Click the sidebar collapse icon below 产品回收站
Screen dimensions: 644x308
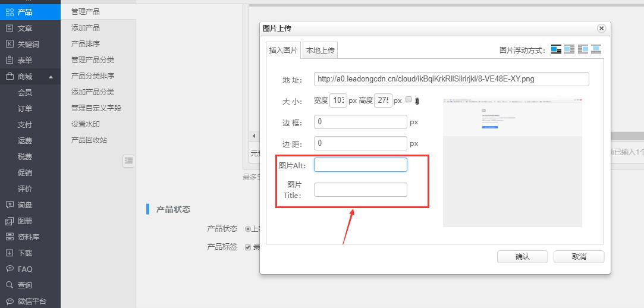(128, 161)
